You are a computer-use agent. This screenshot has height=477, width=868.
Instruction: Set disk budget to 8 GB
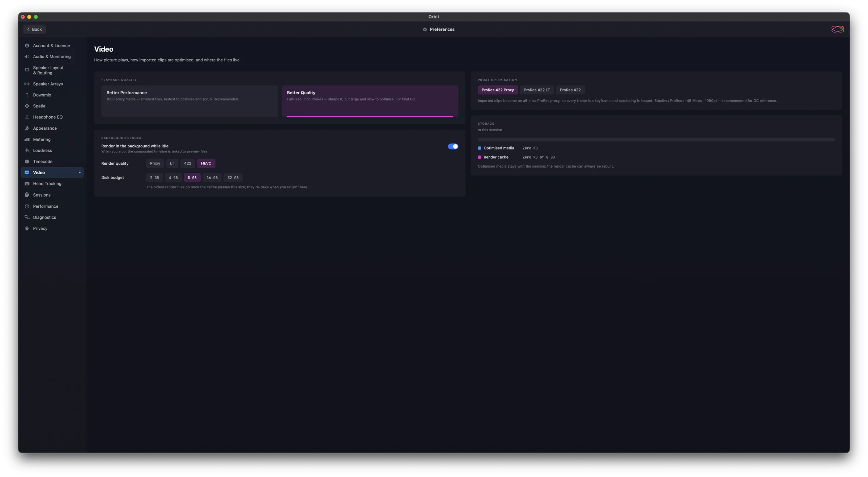(x=192, y=178)
